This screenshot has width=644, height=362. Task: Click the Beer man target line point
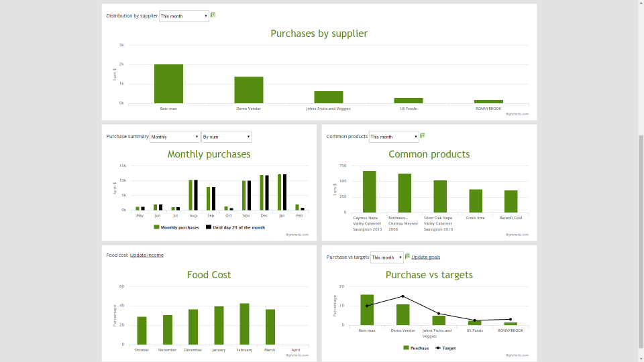pos(367,306)
